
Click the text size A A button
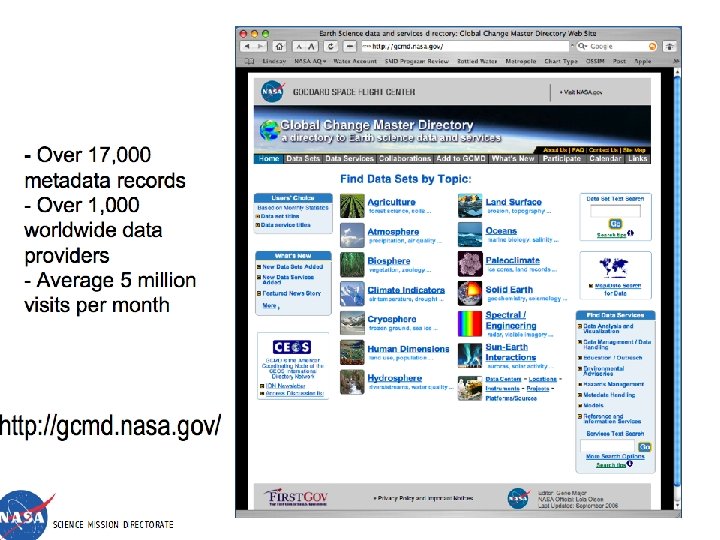pos(306,46)
